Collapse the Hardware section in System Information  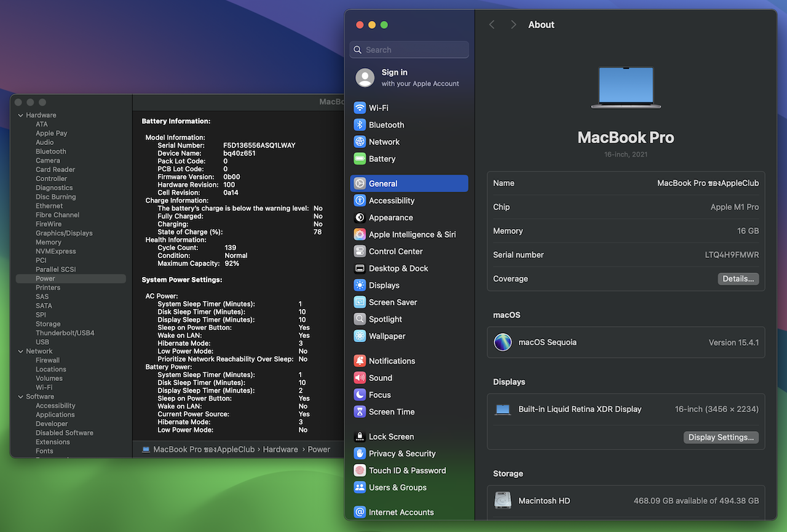point(20,115)
